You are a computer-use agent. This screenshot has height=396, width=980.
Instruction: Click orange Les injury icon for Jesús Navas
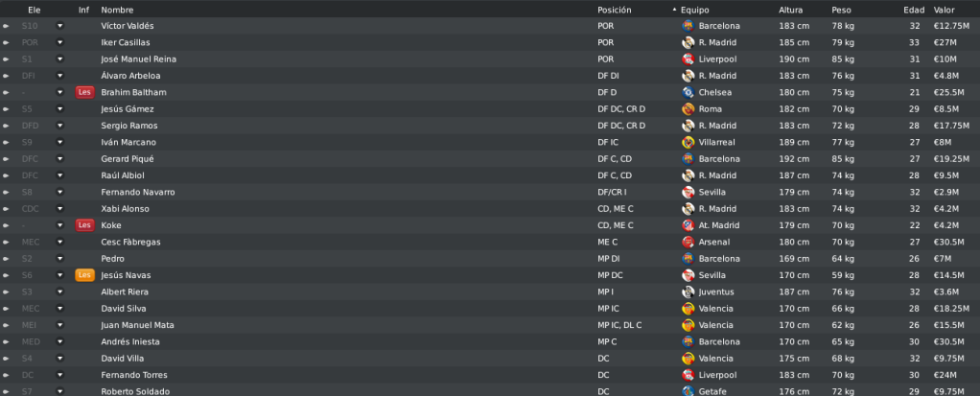84,275
